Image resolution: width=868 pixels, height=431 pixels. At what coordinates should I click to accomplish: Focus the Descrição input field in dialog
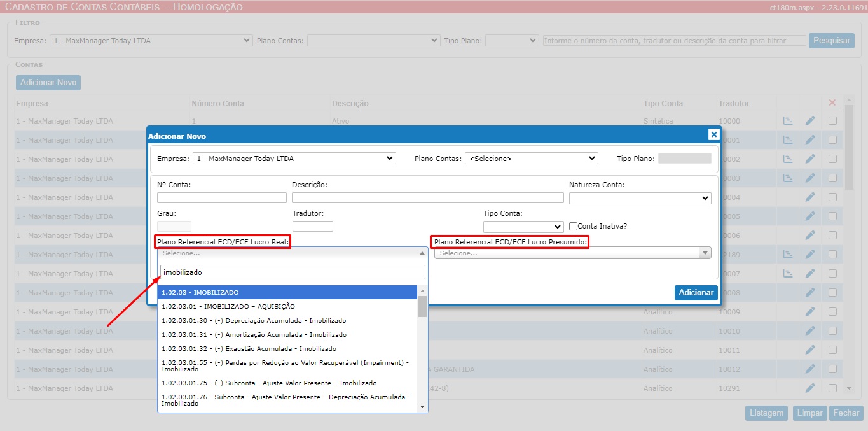tap(428, 198)
